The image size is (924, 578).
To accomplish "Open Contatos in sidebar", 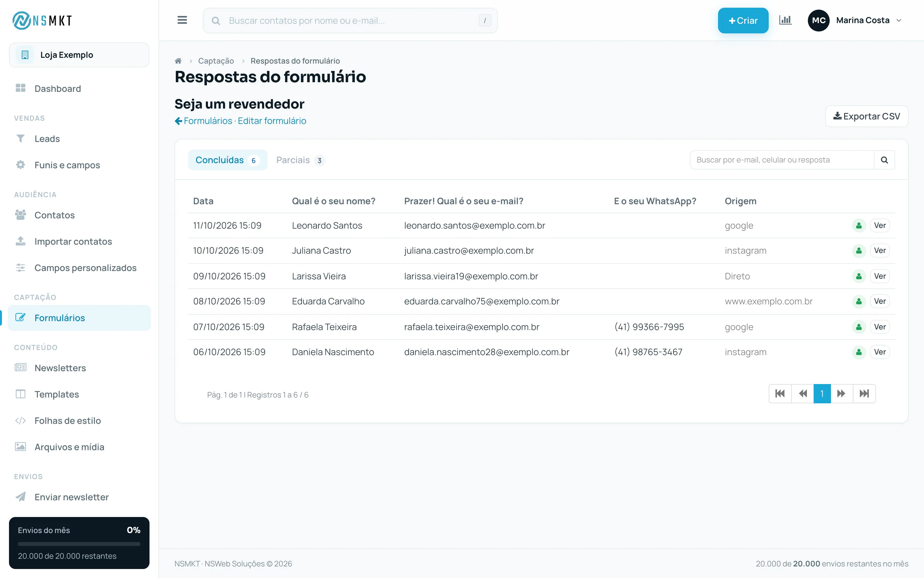I will [x=79, y=215].
